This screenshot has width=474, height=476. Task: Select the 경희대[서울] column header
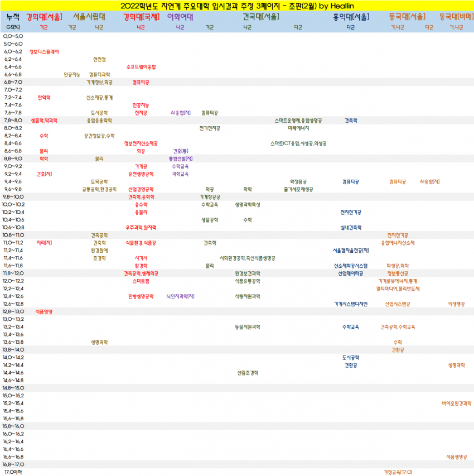[x=44, y=17]
